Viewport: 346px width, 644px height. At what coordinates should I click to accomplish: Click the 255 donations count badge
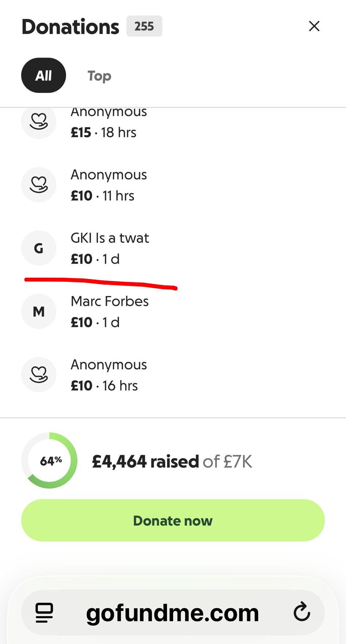144,26
